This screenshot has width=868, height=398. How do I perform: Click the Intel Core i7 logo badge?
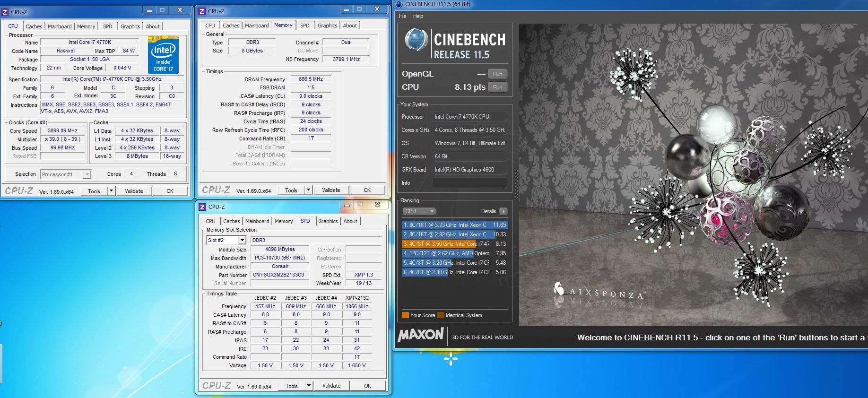pos(163,55)
